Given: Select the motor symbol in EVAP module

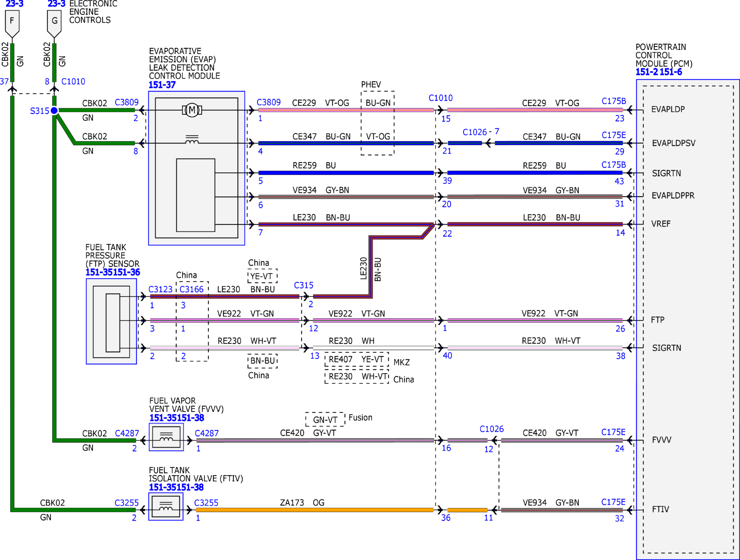Looking at the screenshot, I should (x=192, y=110).
